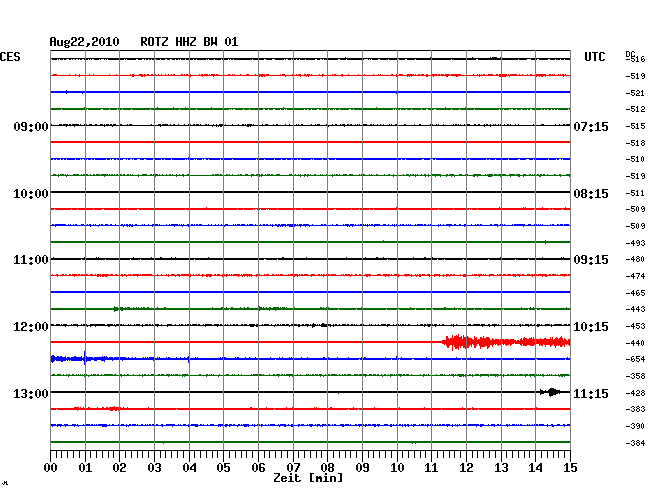This screenshot has height=494, width=650.
Task: Click the 12:00 local time label
Action: pos(31,327)
